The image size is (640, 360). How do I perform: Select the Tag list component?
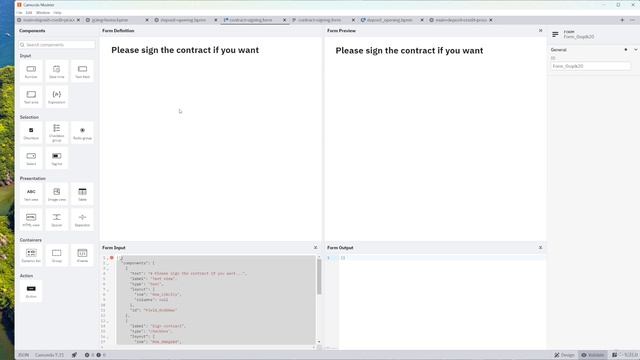point(57,158)
